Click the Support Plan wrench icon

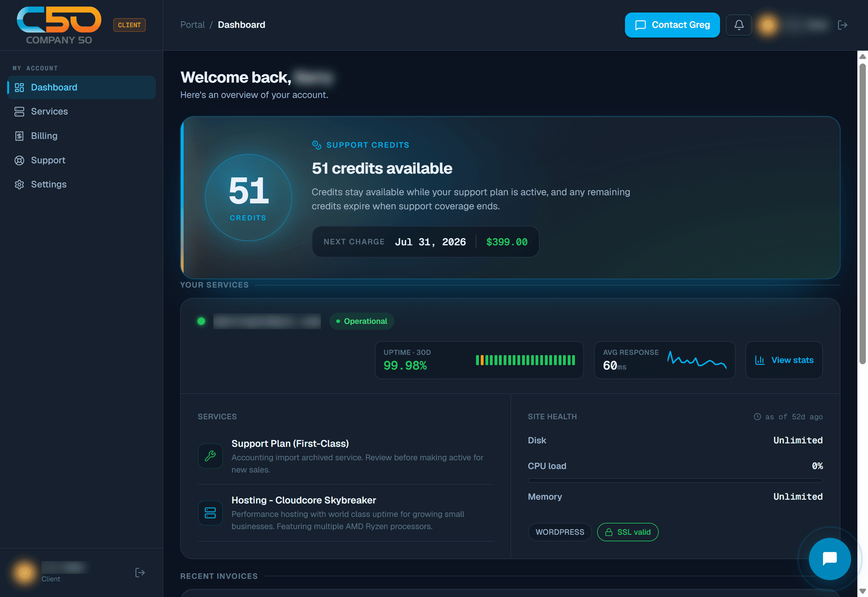[x=210, y=456]
